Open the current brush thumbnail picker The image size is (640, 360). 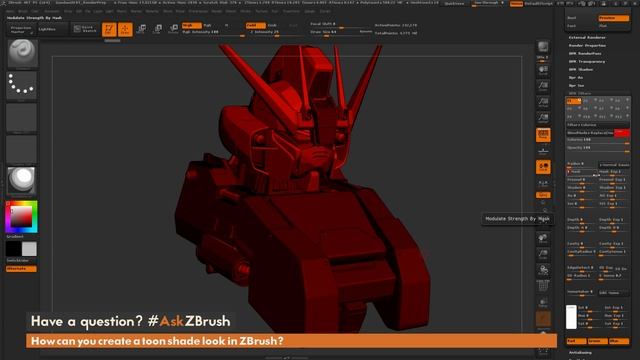[x=22, y=53]
